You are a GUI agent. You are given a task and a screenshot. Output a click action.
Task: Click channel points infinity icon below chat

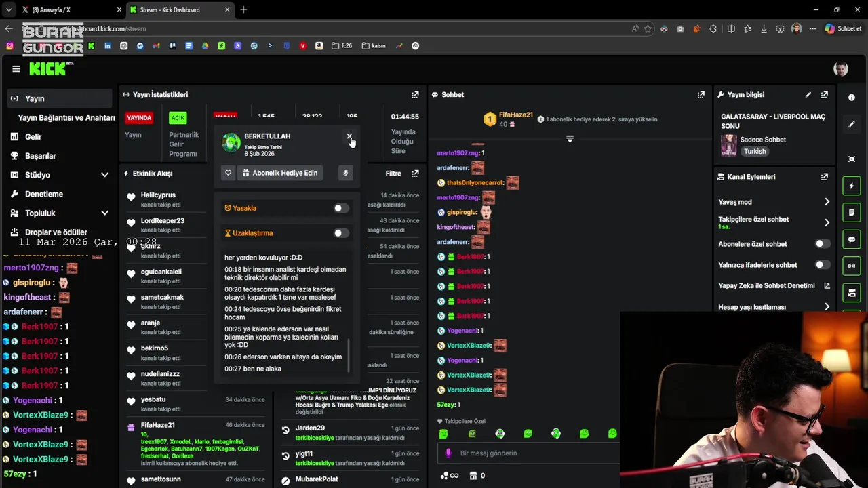coord(450,476)
